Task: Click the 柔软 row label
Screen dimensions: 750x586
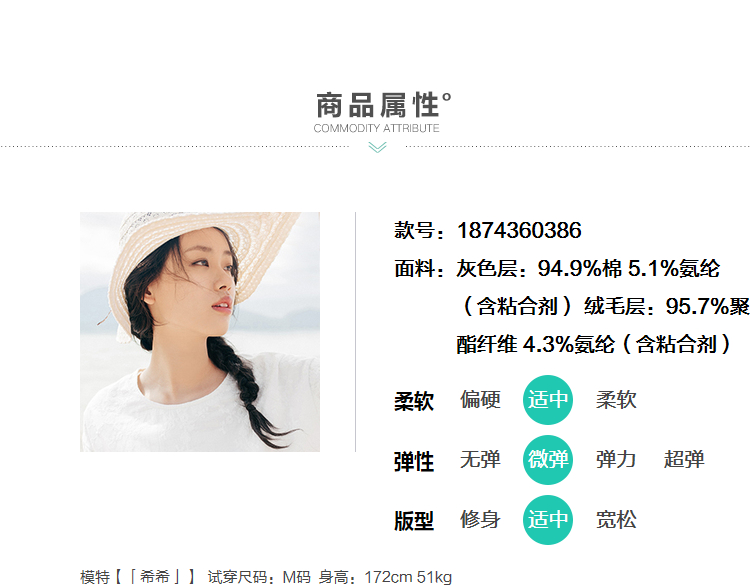Action: pyautogui.click(x=414, y=401)
